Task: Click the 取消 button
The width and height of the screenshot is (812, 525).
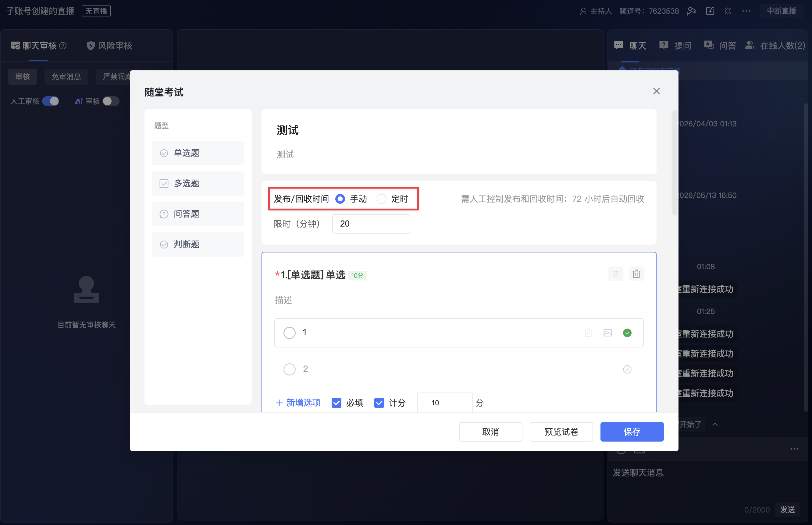Action: 490,432
